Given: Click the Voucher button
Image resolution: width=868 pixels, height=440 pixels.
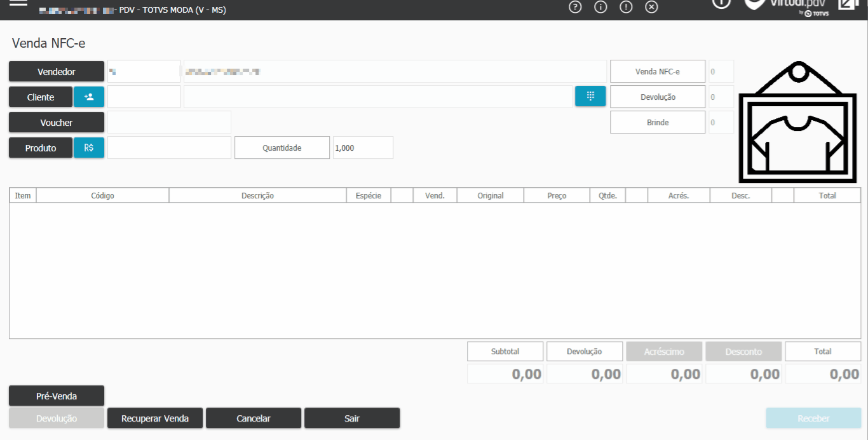Looking at the screenshot, I should point(57,122).
